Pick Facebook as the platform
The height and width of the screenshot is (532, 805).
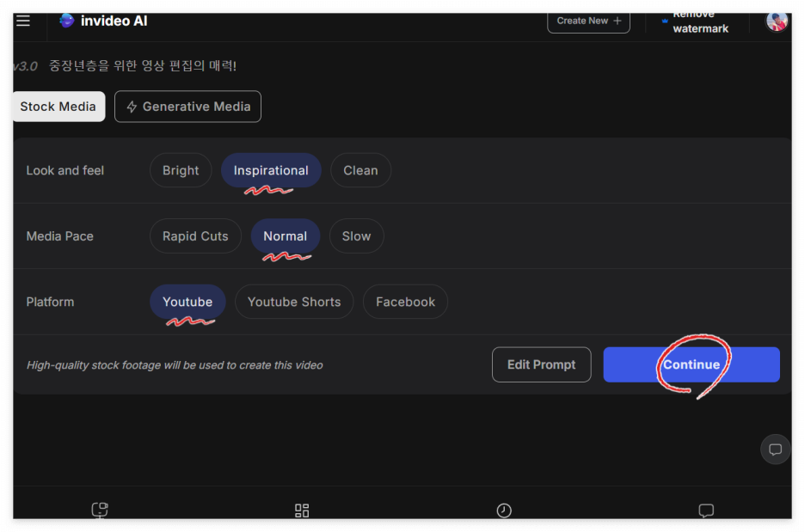405,302
